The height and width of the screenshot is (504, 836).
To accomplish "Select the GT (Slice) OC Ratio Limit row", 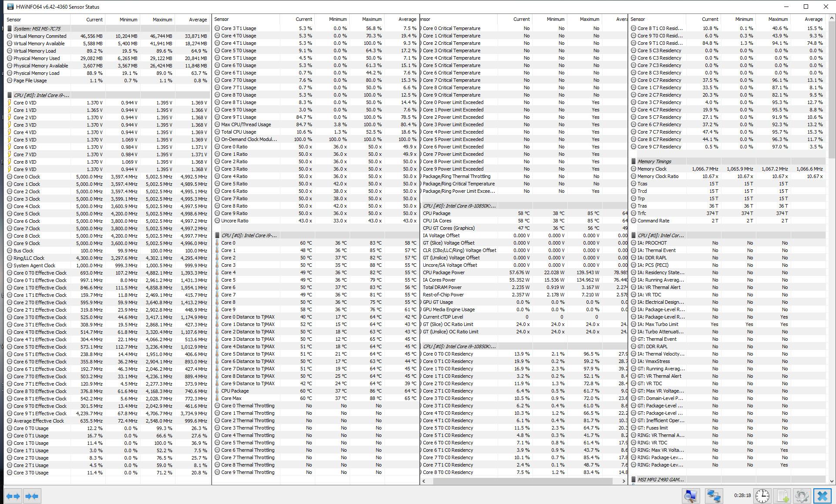I will (524, 324).
